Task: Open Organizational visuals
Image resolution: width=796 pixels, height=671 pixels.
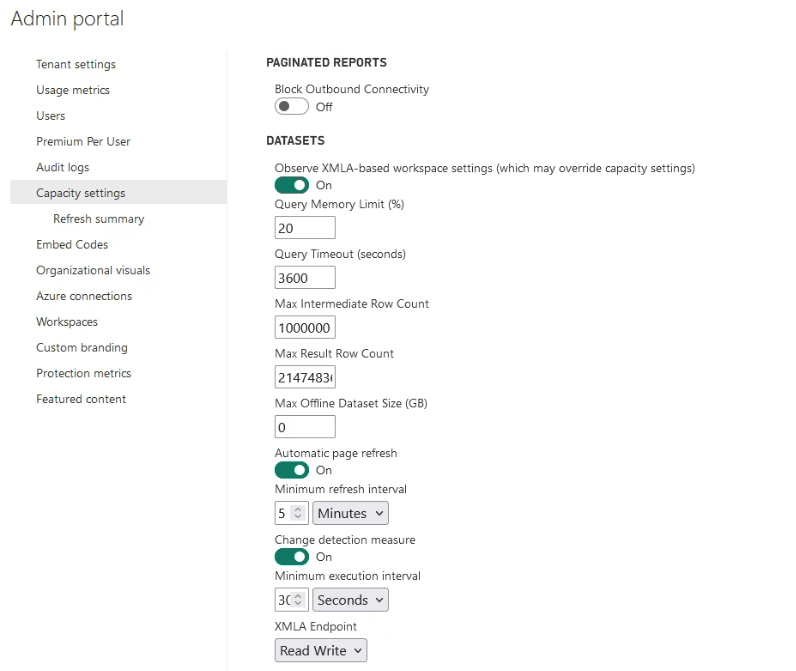Action: coord(93,271)
